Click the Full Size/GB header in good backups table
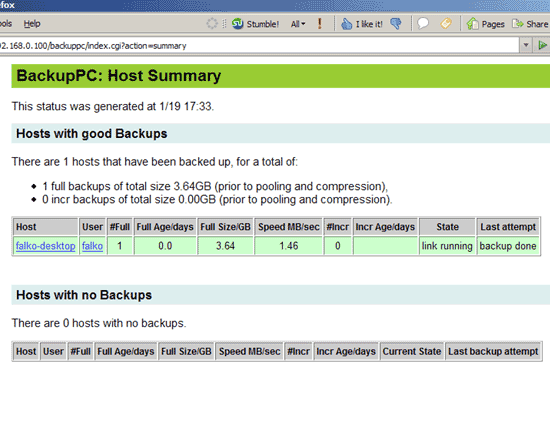Image resolution: width=550 pixels, height=429 pixels. (x=226, y=227)
